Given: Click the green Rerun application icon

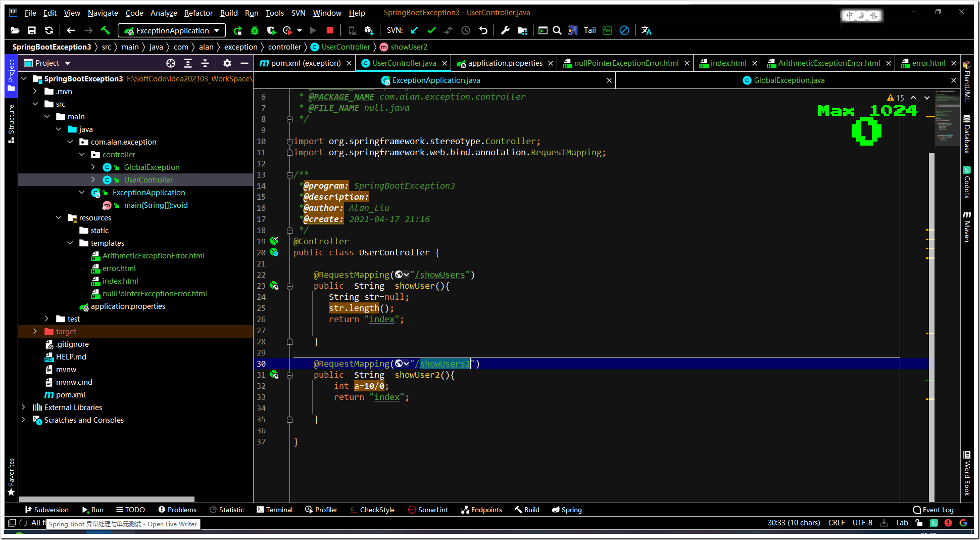Looking at the screenshot, I should [237, 30].
